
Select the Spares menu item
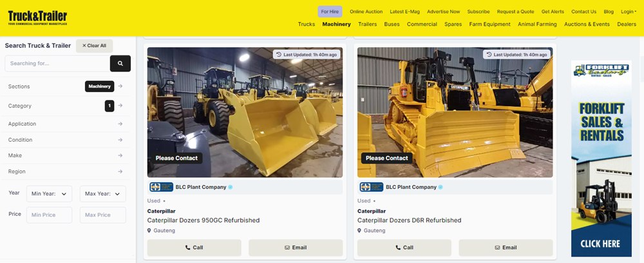point(453,24)
